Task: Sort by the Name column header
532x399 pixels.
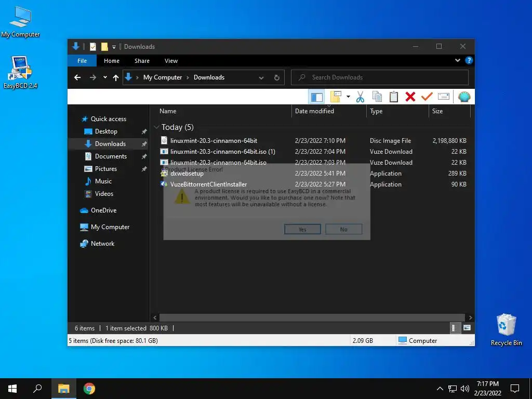Action: (x=168, y=111)
